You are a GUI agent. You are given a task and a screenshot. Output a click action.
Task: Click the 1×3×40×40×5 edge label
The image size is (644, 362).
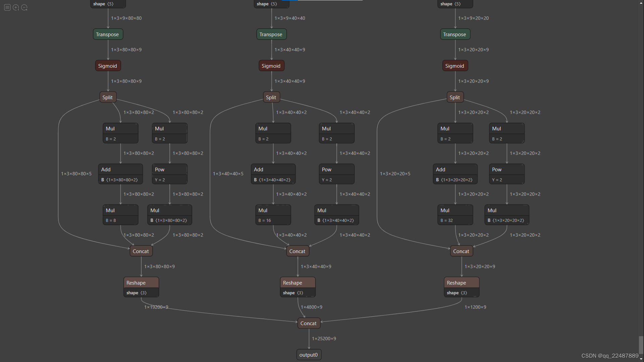(228, 174)
